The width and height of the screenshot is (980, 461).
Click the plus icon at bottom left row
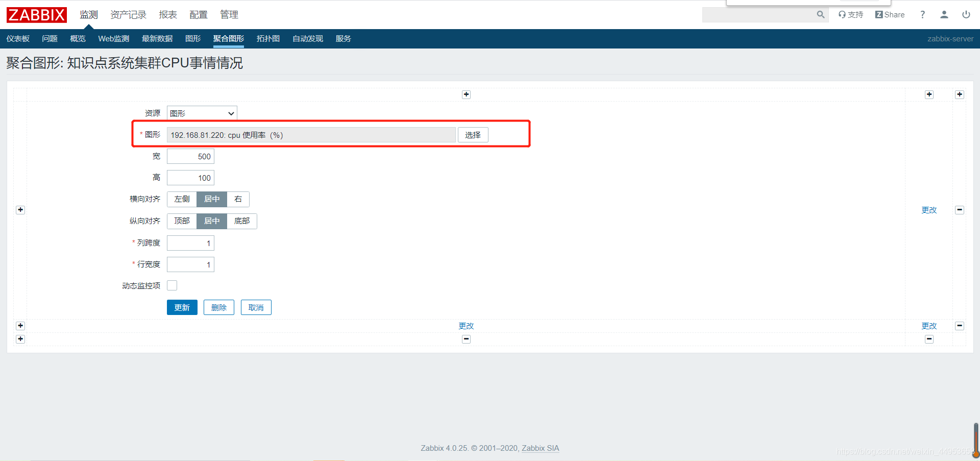[x=20, y=339]
